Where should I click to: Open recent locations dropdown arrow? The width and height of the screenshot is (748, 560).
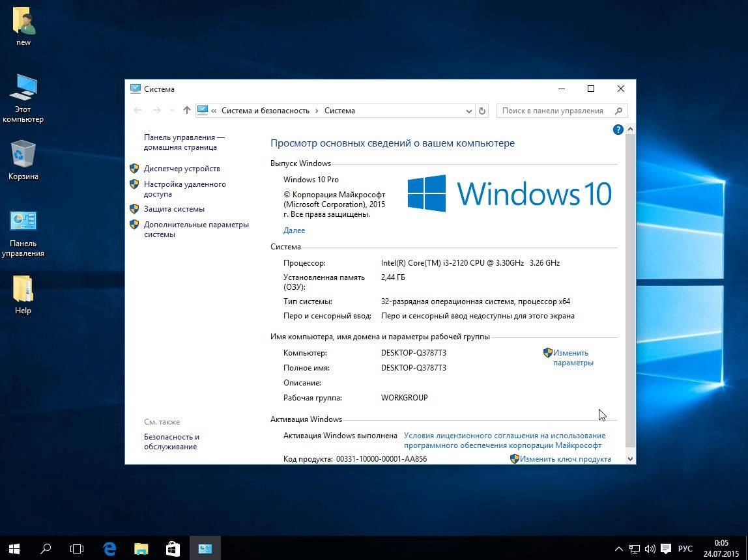[x=172, y=111]
